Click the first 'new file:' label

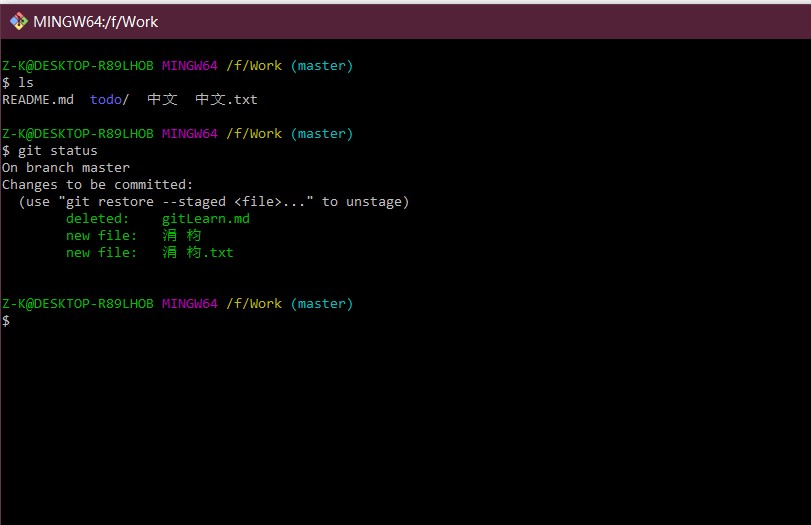pyautogui.click(x=101, y=236)
